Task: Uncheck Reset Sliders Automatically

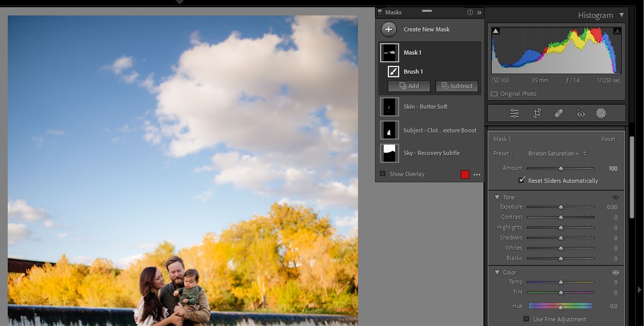Action: click(522, 180)
